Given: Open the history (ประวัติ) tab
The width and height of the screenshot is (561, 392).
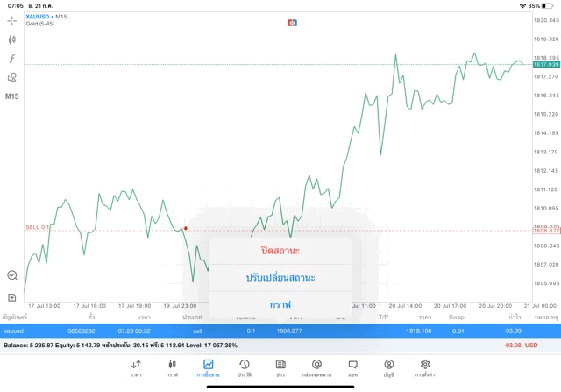Looking at the screenshot, I should pos(244,367).
